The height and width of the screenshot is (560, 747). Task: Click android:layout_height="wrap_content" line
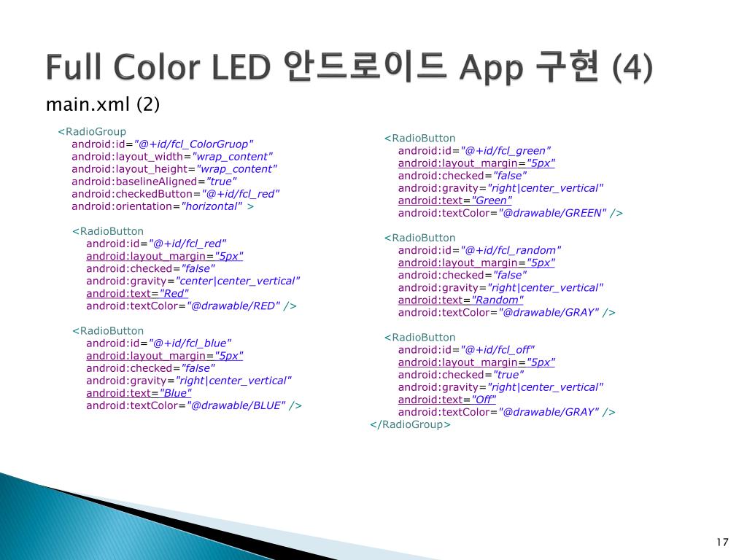click(174, 169)
